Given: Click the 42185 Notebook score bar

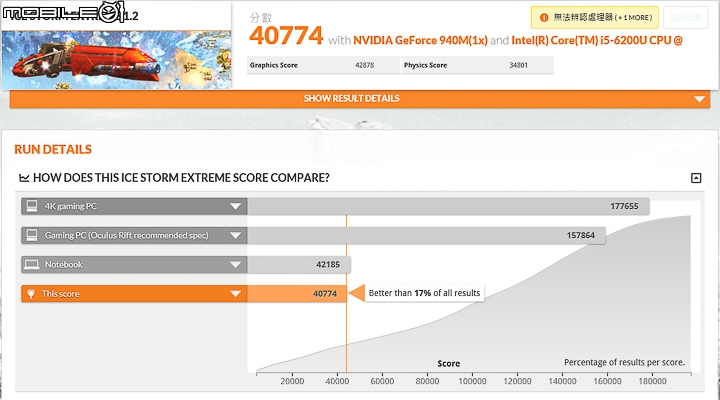Looking at the screenshot, I should 299,265.
